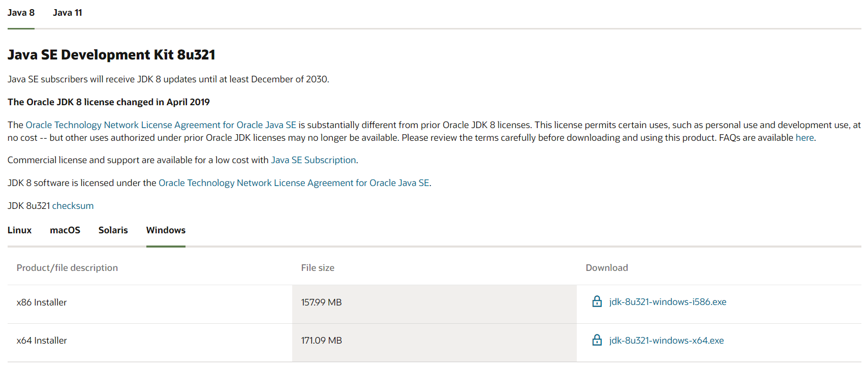Click the 157.99 MB file size cell
The image size is (868, 367).
pyautogui.click(x=321, y=302)
